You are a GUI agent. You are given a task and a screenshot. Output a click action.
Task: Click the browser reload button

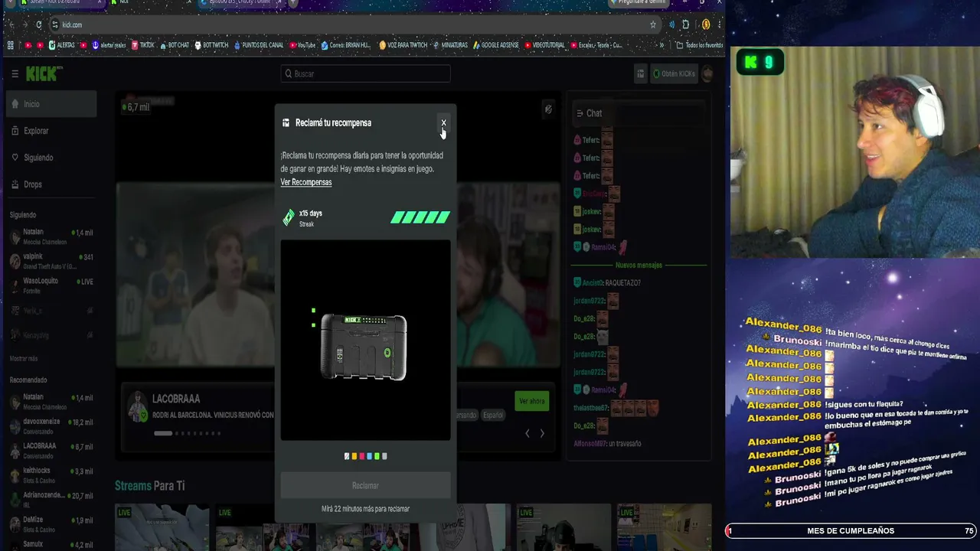click(x=38, y=24)
